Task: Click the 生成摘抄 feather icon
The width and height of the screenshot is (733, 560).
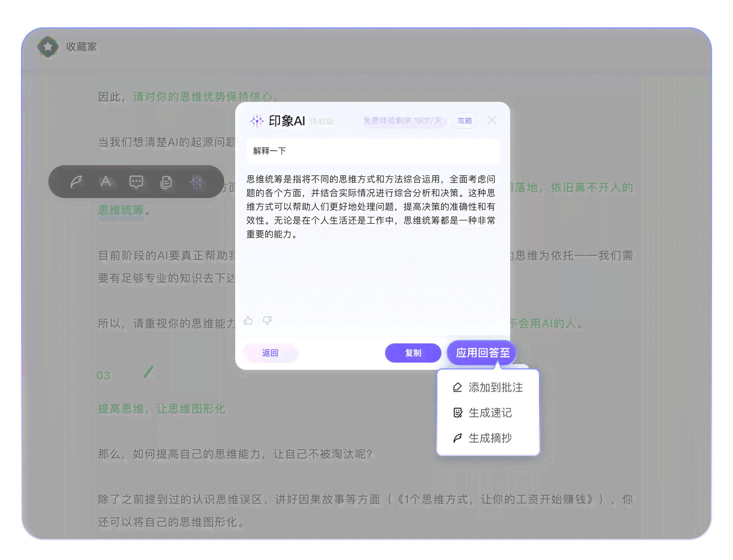Action: 458,438
